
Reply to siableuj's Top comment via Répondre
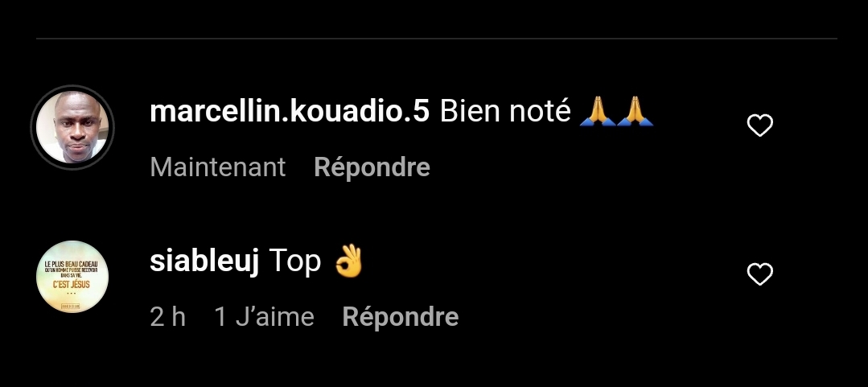click(x=401, y=317)
